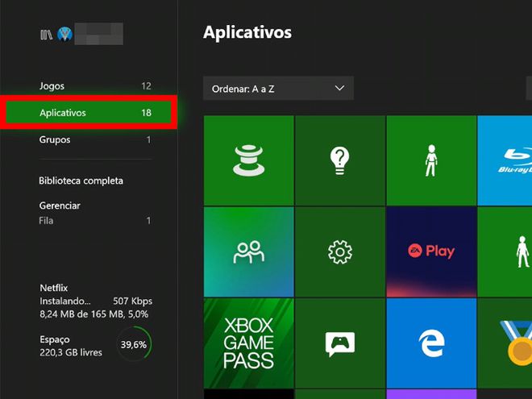Click the 507 Kbps download speed
Viewport: 532px width, 399px height.
pos(133,301)
